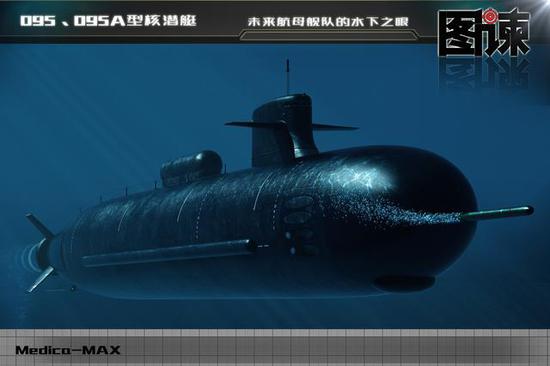
Task: Click the thin mast atop the sail
Action: pos(288,76)
